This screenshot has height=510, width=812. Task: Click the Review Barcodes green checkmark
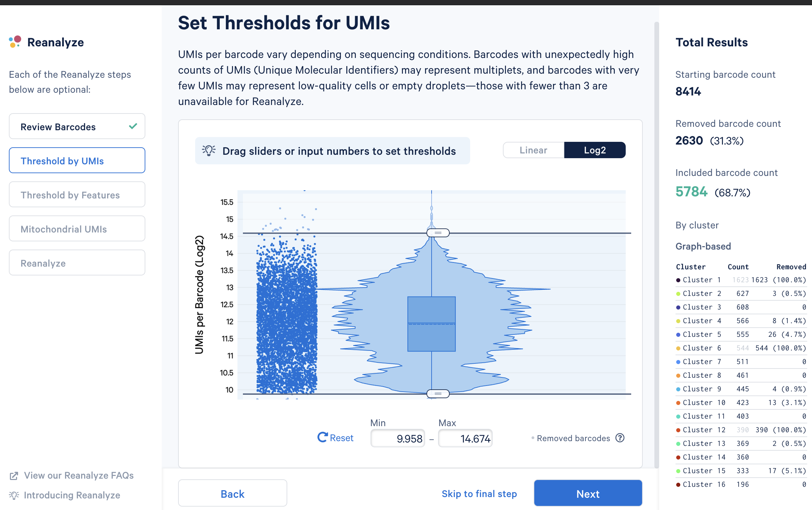tap(133, 126)
